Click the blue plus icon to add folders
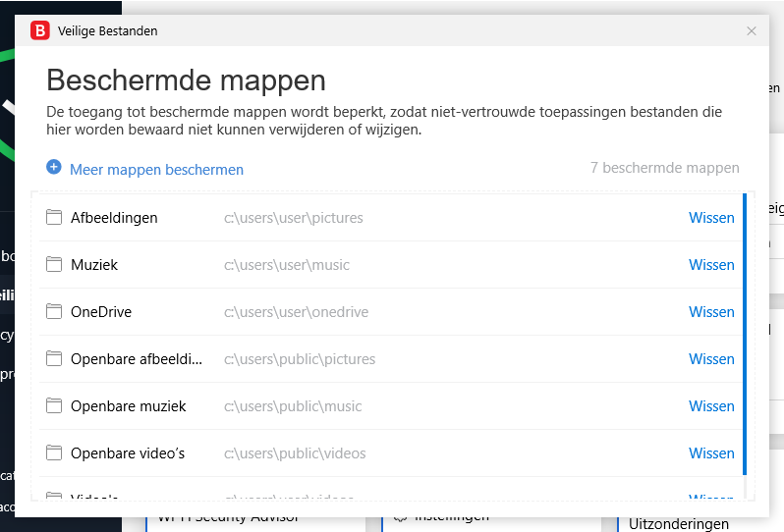 [x=54, y=168]
